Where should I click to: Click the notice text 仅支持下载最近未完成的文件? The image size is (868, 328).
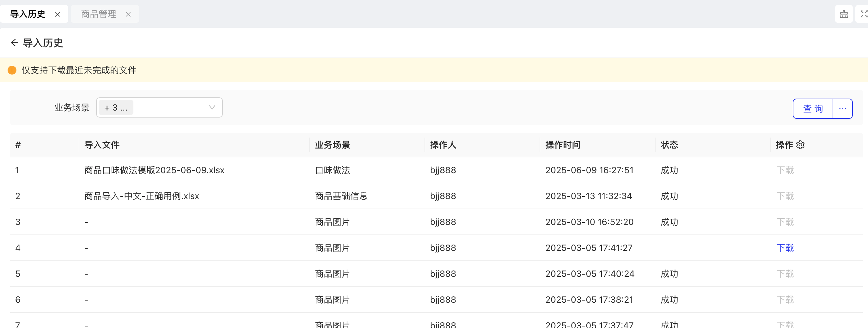tap(79, 70)
